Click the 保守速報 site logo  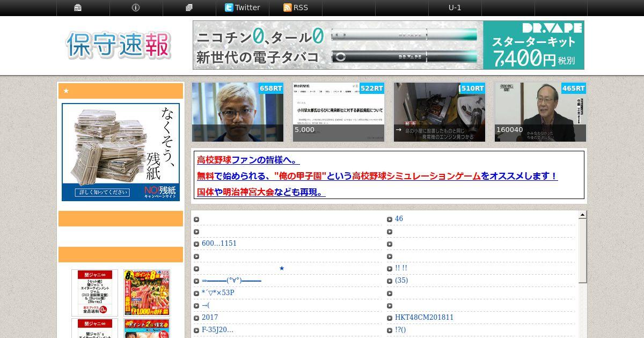point(119,45)
